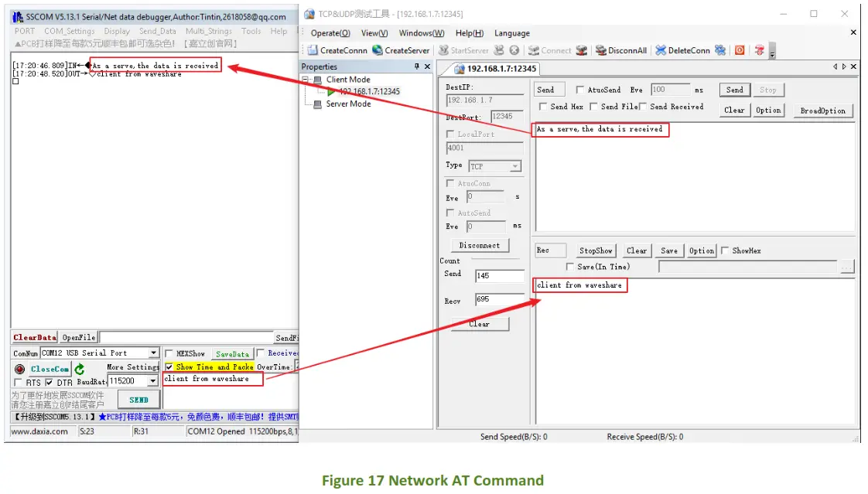Enable the HEXShow checkbox
Viewport: 868px width, 494px height.
(x=169, y=353)
